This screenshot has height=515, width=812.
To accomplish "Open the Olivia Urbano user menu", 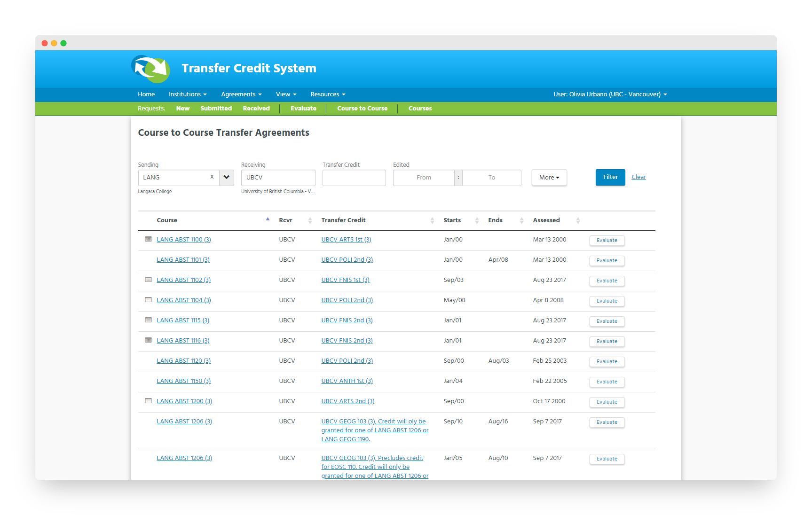I will (x=610, y=94).
